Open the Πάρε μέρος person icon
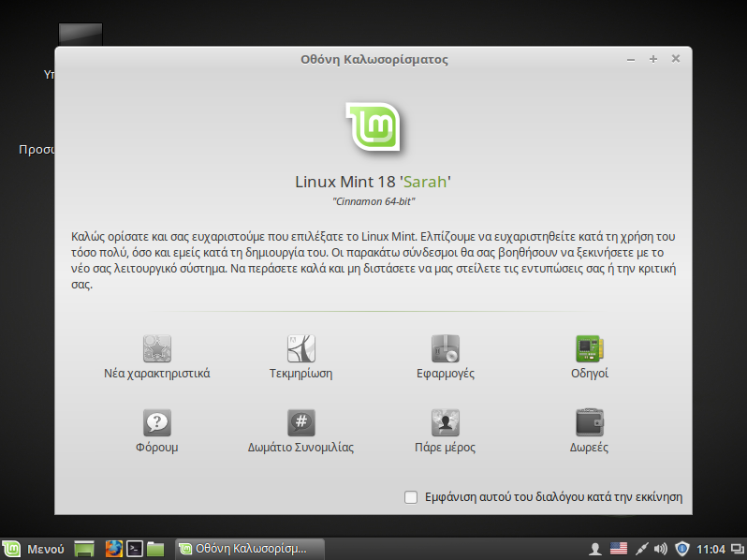 (x=446, y=422)
